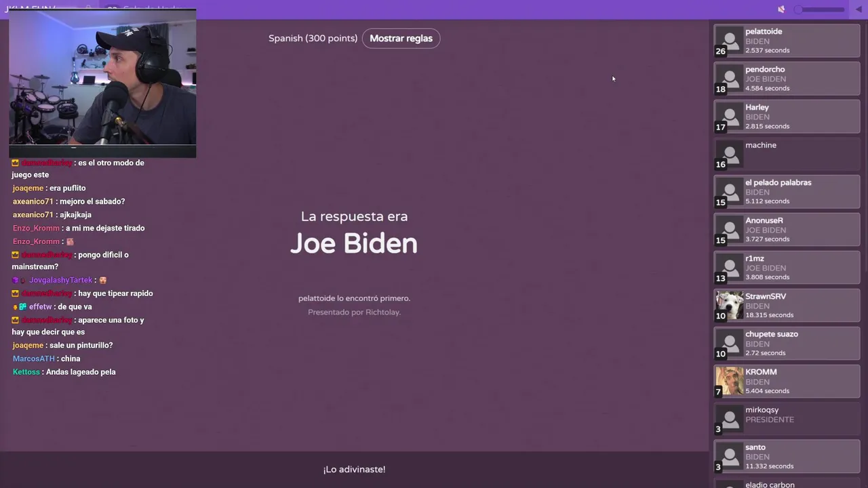Image resolution: width=868 pixels, height=488 pixels.
Task: Click the 'La respuesta era' heading
Action: click(354, 216)
